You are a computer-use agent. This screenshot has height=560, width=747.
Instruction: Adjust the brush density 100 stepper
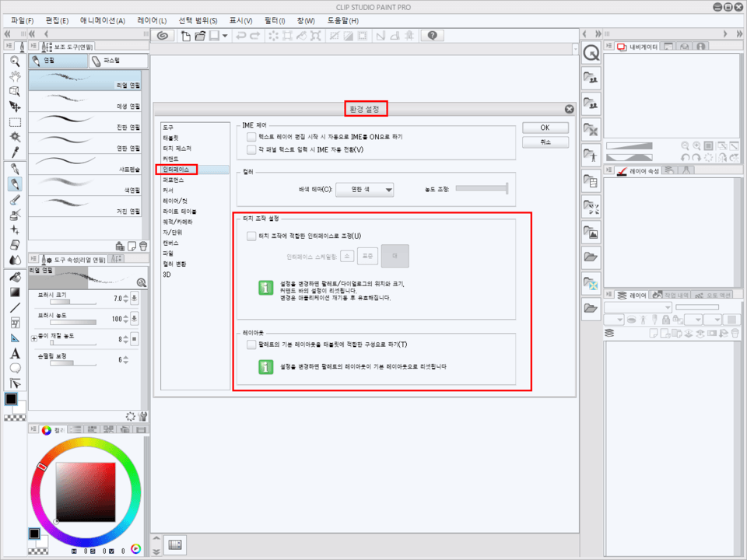(126, 319)
